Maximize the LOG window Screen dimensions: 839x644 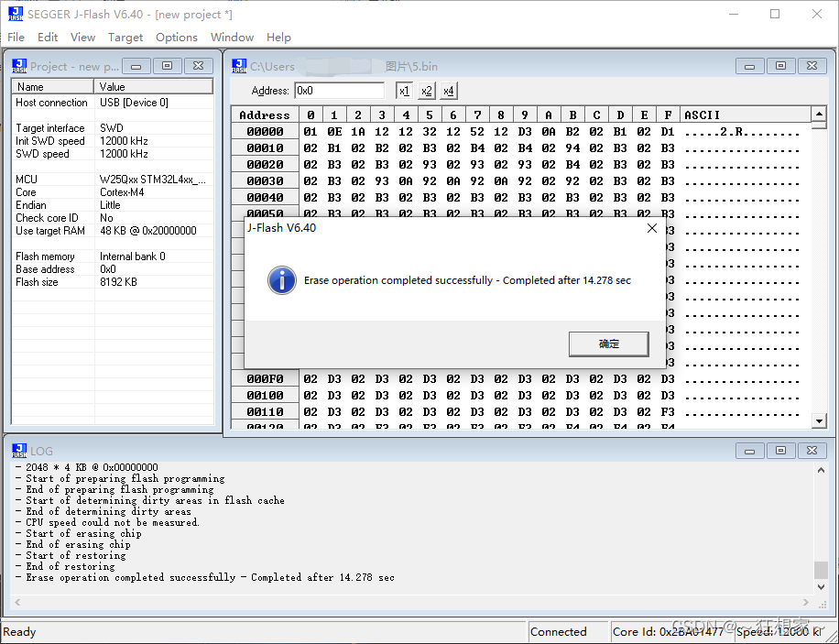[780, 451]
